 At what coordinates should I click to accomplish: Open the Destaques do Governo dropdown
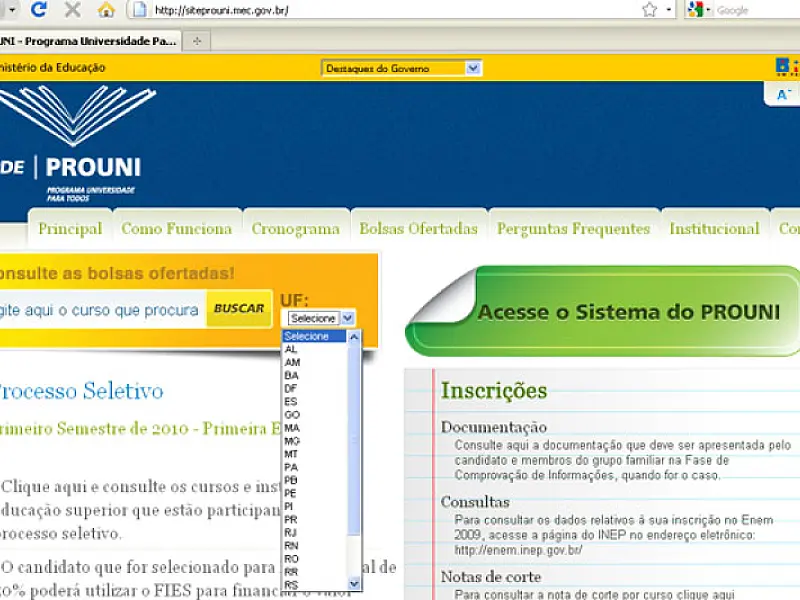(401, 68)
